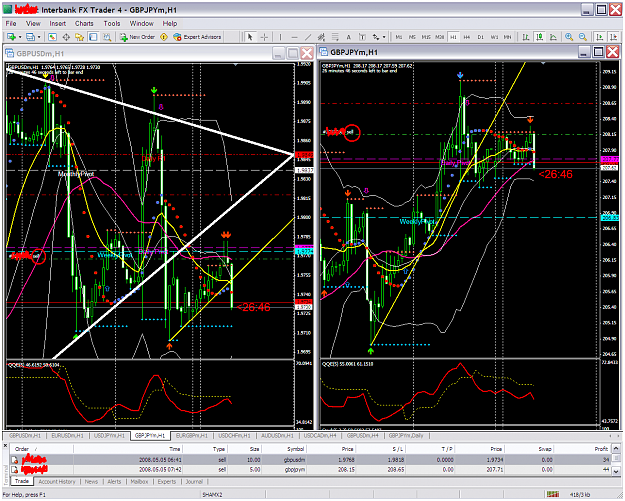Switch to USDCADm,H4 chart tab
625x501 pixels.
[320, 436]
